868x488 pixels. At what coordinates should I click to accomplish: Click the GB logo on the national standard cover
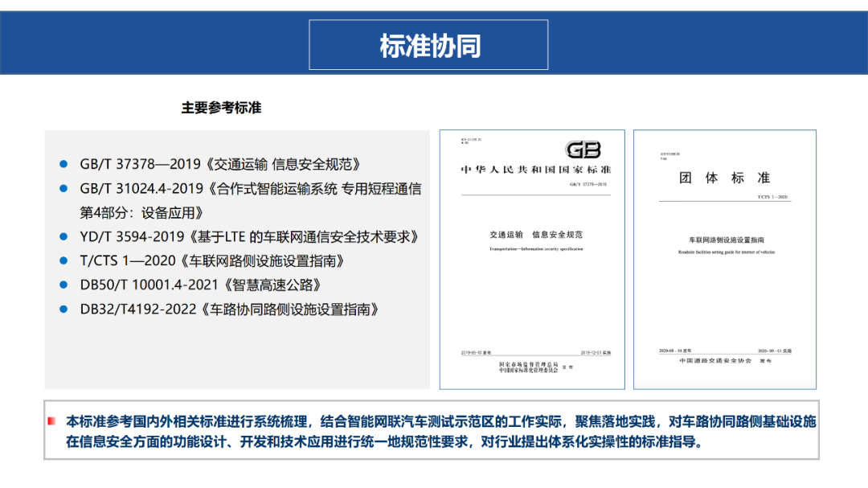point(583,150)
